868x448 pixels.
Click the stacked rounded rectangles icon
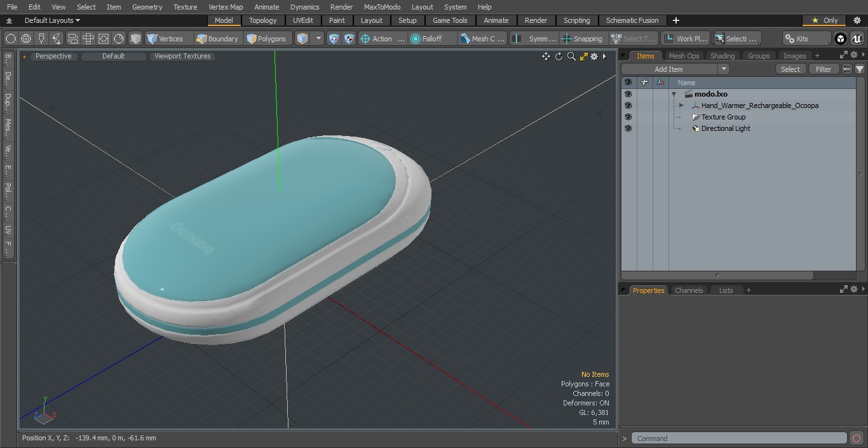pyautogui.click(x=73, y=39)
